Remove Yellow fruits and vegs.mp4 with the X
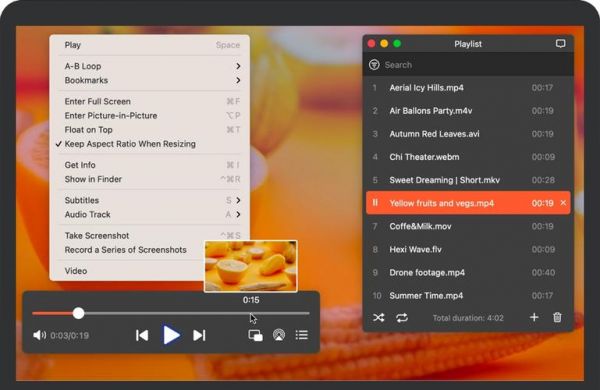Viewport: 600px width, 390px height. (563, 203)
